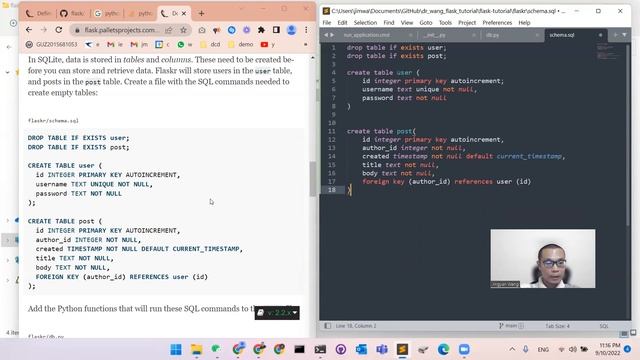Open a new Chrome tab
The height and width of the screenshot is (360, 640).
coord(201,13)
